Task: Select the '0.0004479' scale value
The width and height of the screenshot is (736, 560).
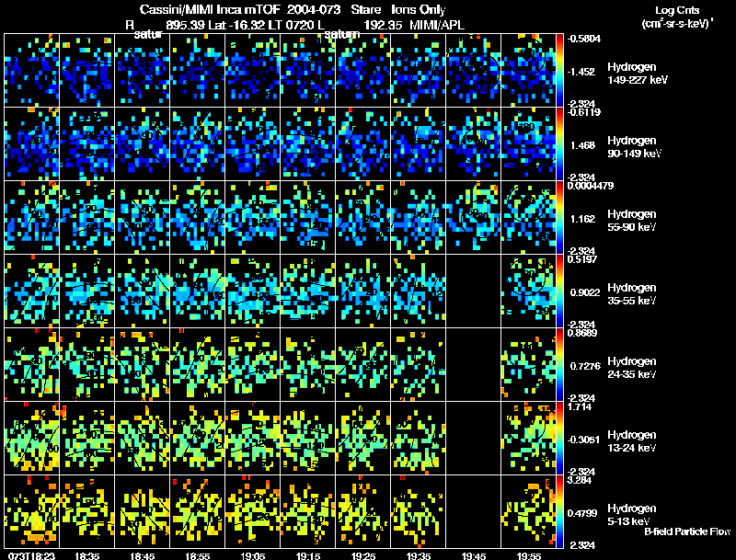Action: (x=590, y=186)
